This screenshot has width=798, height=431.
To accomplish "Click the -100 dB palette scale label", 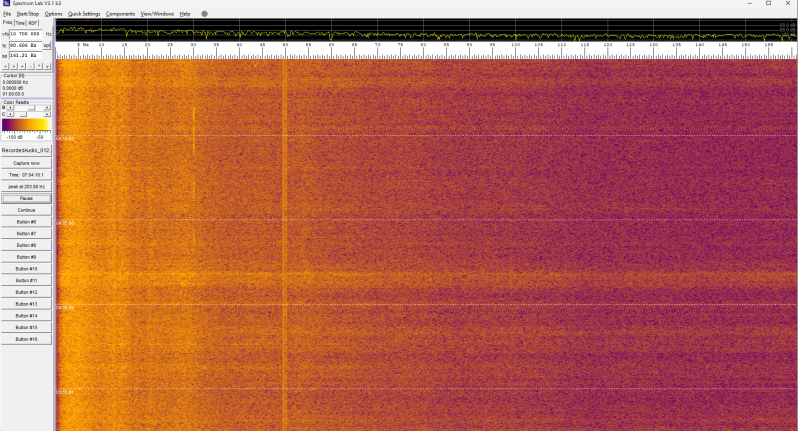I will (14, 137).
